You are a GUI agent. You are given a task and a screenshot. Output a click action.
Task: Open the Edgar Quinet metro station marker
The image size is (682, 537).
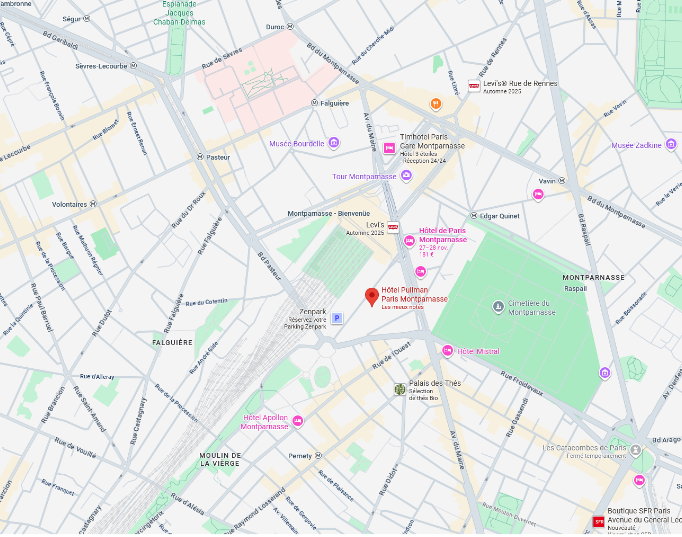(472, 216)
